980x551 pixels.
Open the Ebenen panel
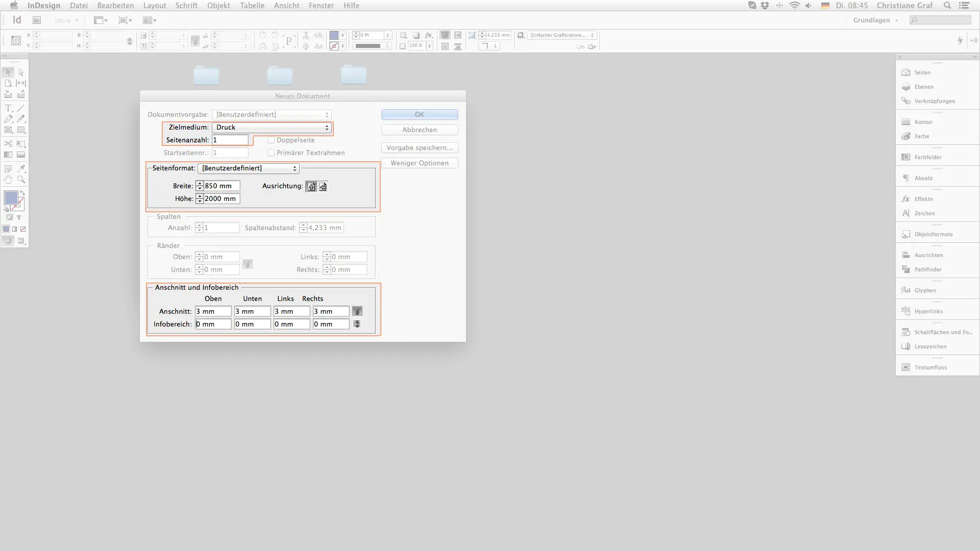pyautogui.click(x=923, y=87)
